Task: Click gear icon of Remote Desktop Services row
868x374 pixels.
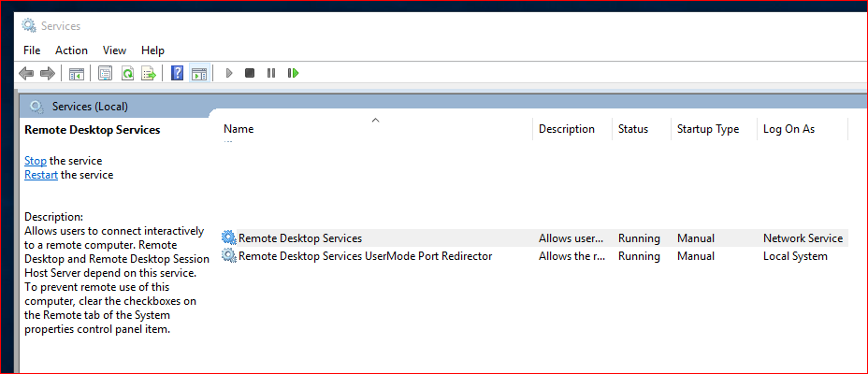Action: pyautogui.click(x=228, y=237)
